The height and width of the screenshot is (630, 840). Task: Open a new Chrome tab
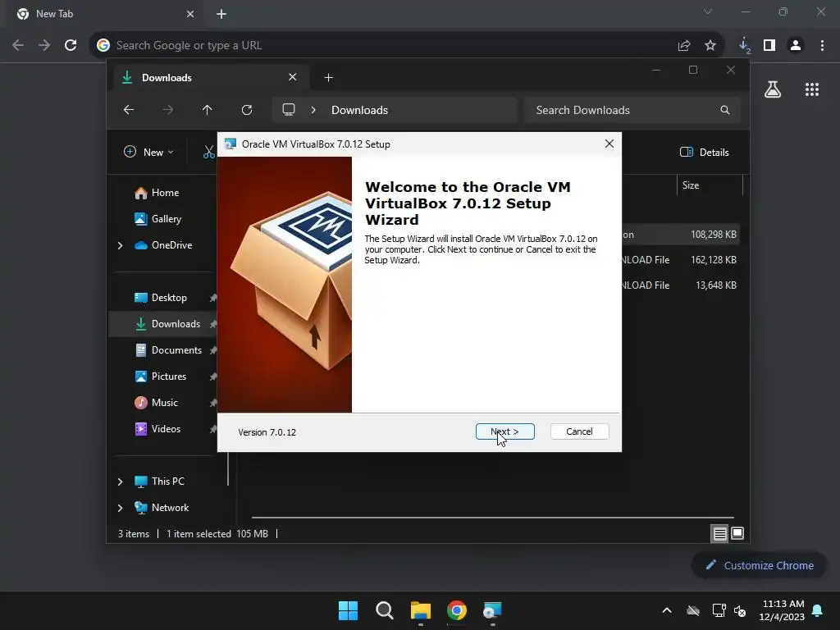click(221, 14)
